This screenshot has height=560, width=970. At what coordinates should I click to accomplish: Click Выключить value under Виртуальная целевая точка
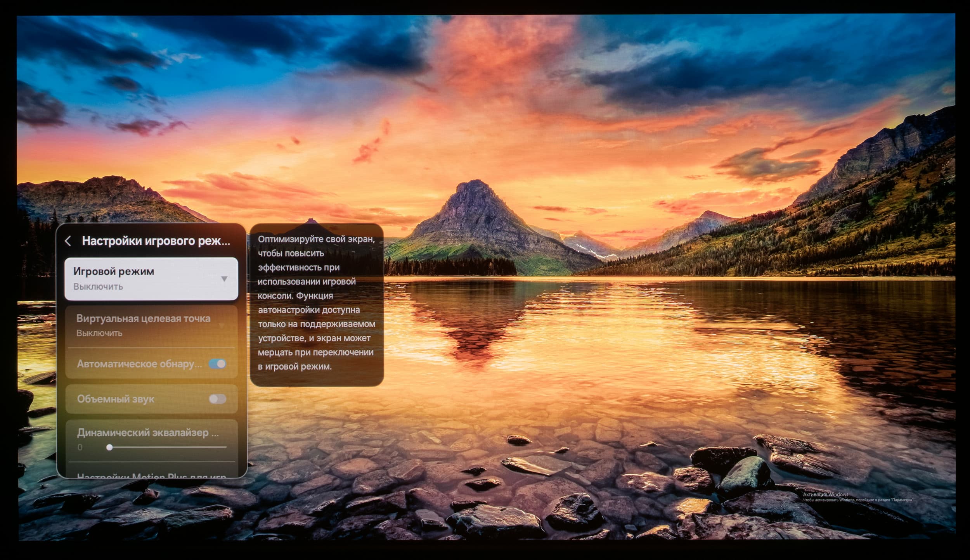pos(99,333)
